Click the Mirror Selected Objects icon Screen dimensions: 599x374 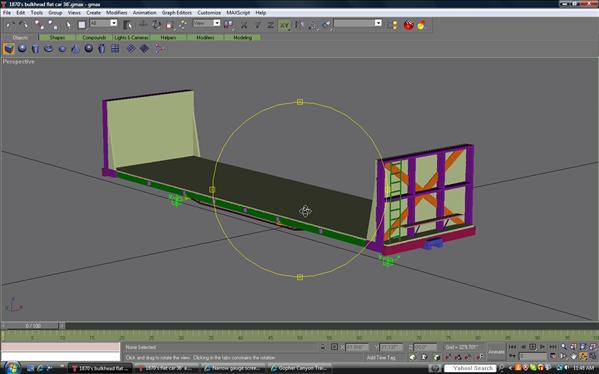click(299, 25)
